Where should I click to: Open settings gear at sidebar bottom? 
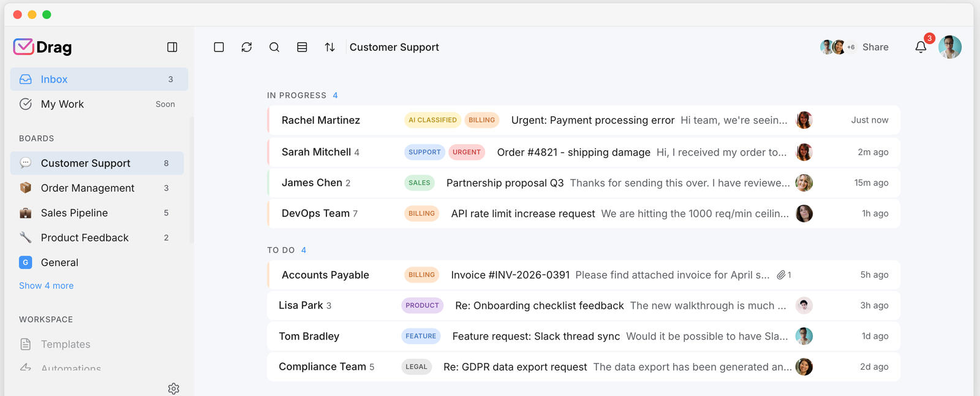tap(173, 389)
